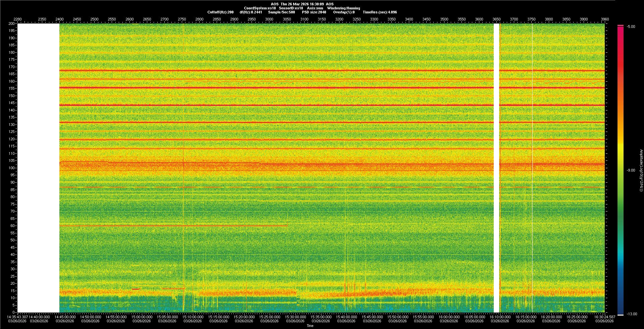Click the Cutoff(Hz):200 parameter text
This screenshot has width=644, height=329.
220,12
